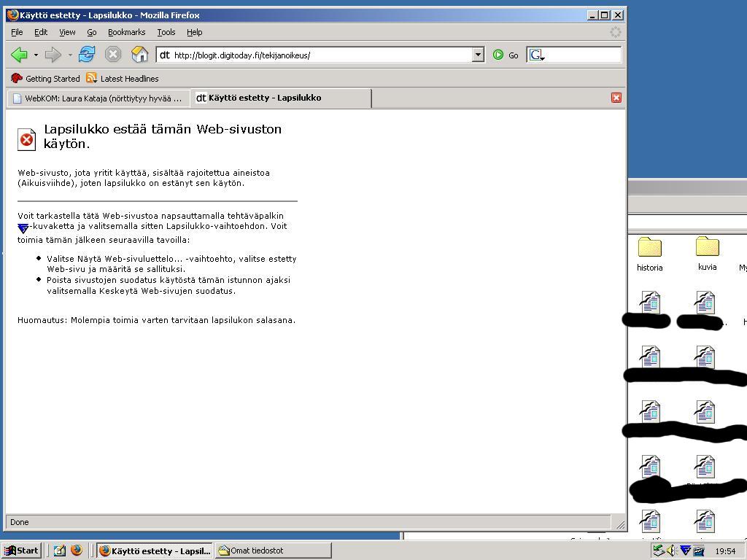Viewport: 747px width, 560px height.
Task: Click the Windows Start button
Action: pos(21,551)
